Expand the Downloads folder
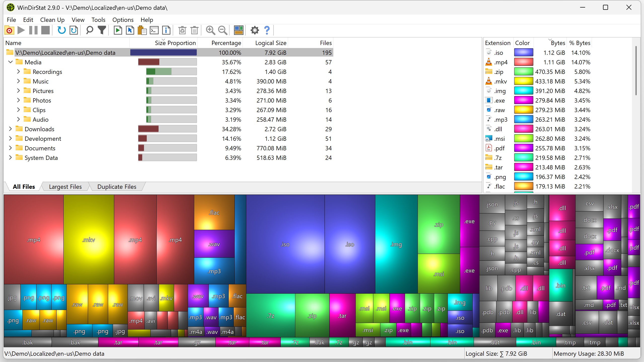This screenshot has height=362, width=644. coord(10,129)
